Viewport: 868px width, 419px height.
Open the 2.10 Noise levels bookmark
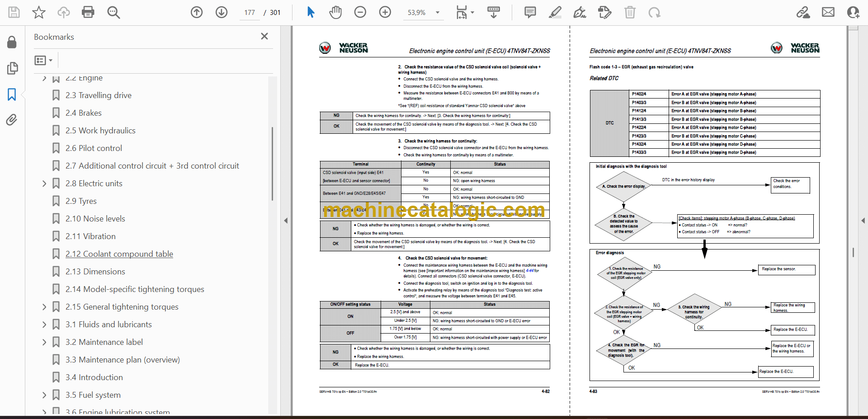95,219
